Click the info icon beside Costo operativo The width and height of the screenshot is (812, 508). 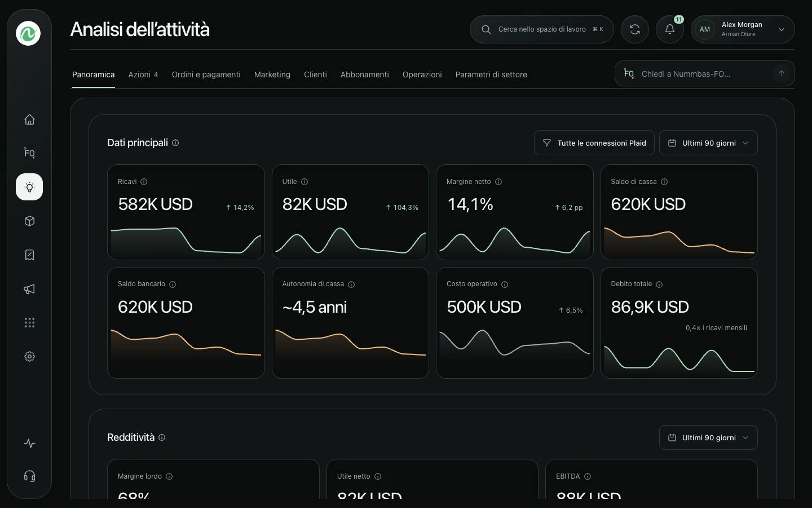(505, 284)
